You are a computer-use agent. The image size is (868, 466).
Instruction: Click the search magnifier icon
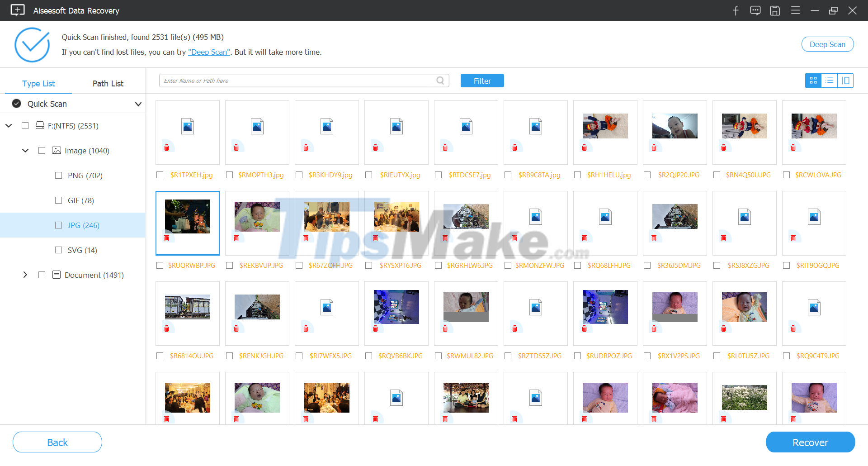pos(440,80)
